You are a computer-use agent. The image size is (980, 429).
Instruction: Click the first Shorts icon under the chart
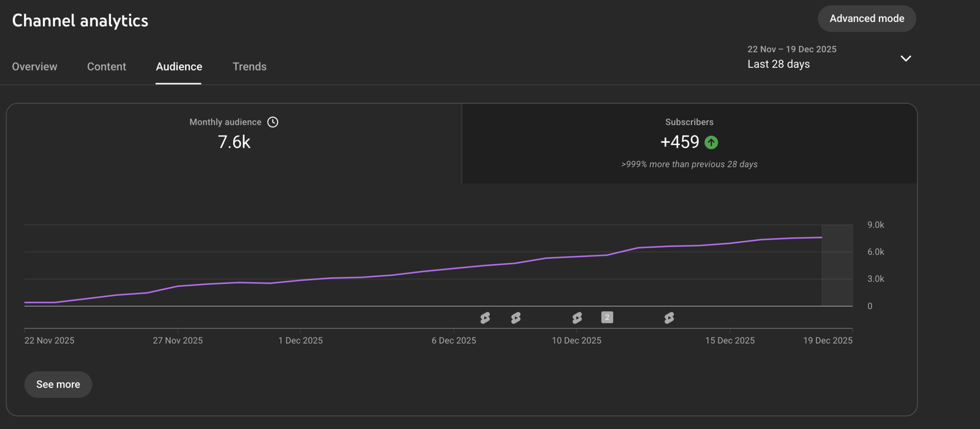(x=485, y=318)
